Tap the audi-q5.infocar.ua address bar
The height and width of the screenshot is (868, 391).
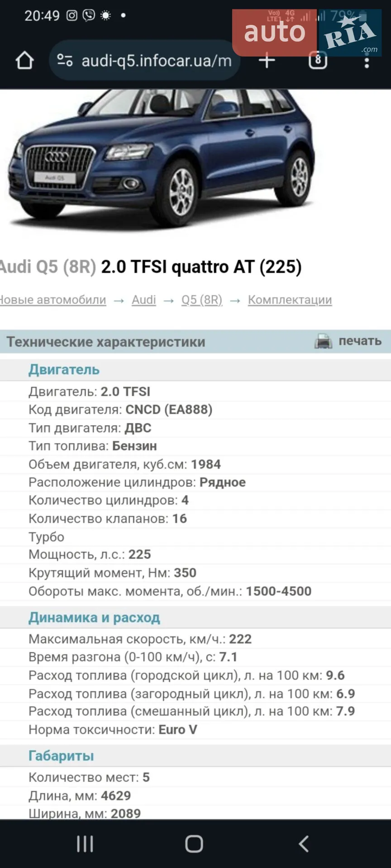144,61
